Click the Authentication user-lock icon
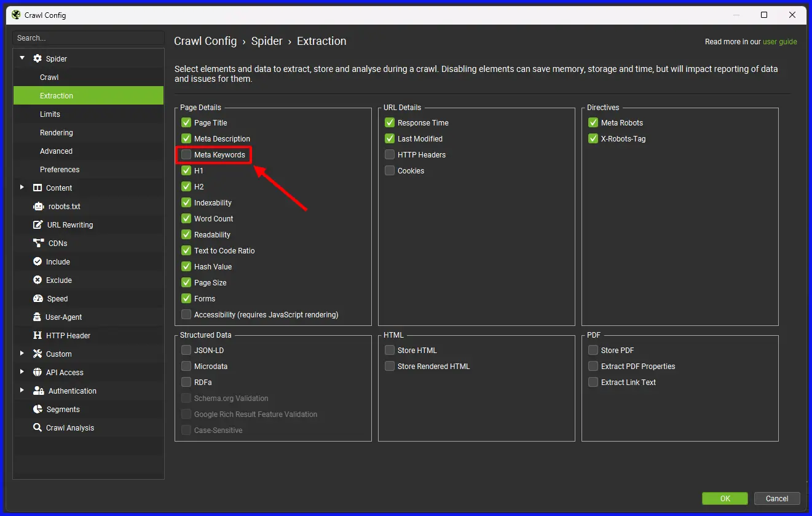 38,391
